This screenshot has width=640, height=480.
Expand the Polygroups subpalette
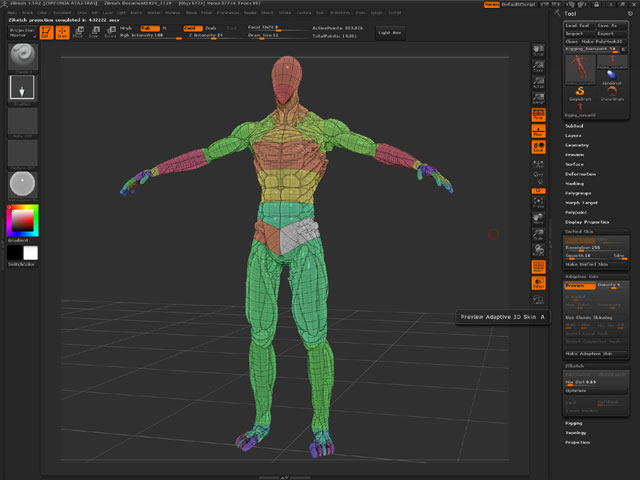(580, 193)
